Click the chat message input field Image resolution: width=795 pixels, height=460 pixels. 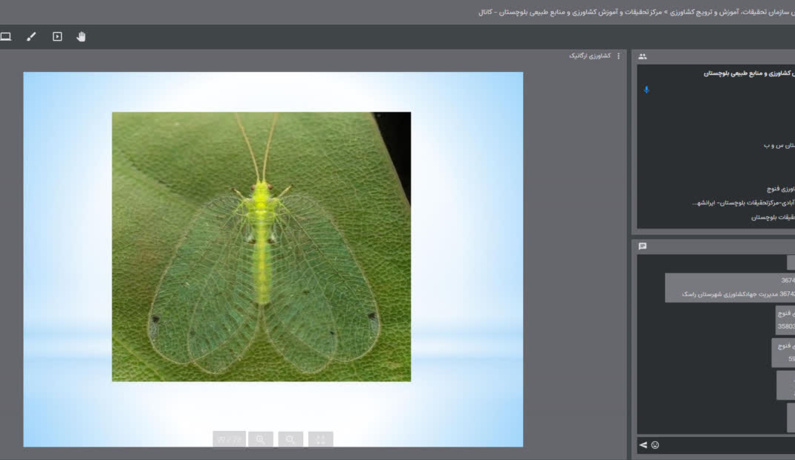(728, 445)
